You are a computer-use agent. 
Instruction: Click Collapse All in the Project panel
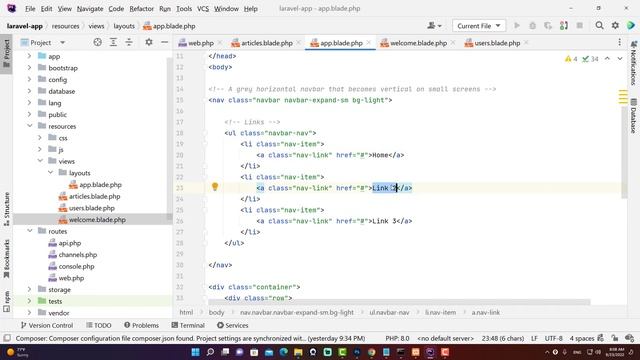point(129,42)
